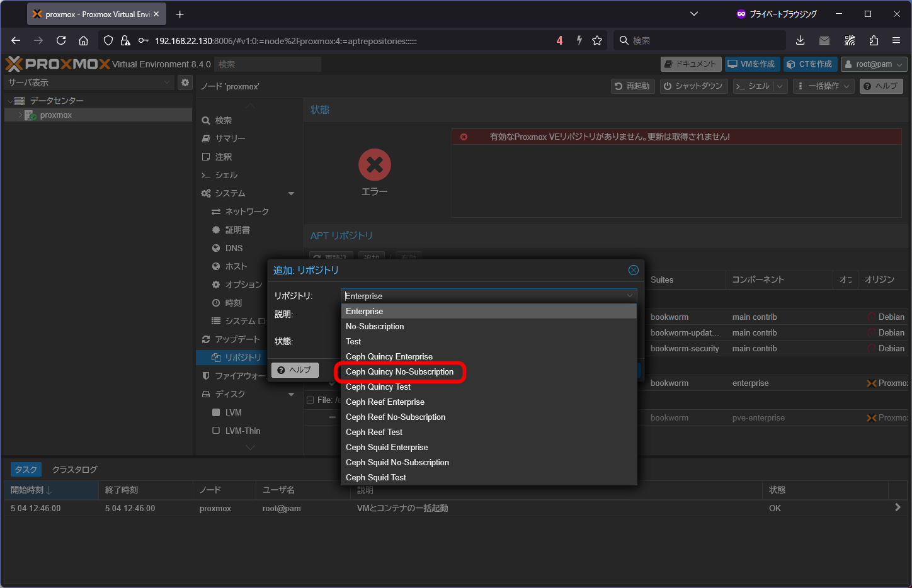Choose No-Subscription repository option

pyautogui.click(x=489, y=327)
